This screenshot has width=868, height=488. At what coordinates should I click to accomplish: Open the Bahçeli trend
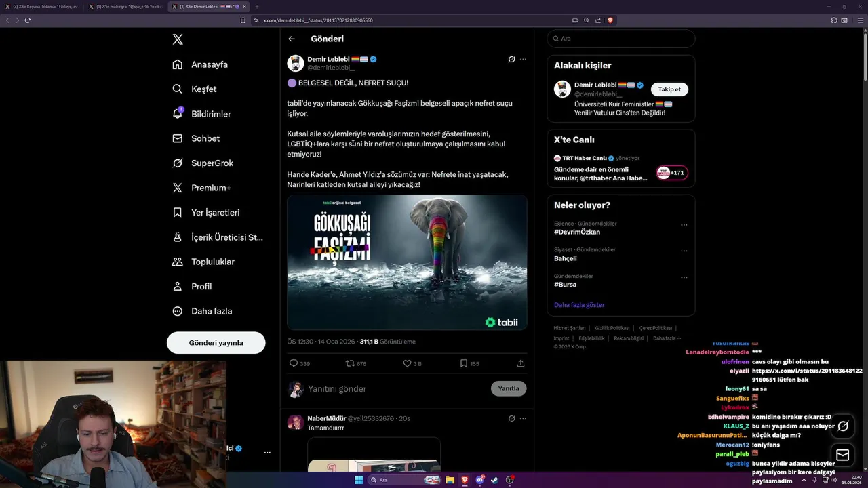pos(566,258)
